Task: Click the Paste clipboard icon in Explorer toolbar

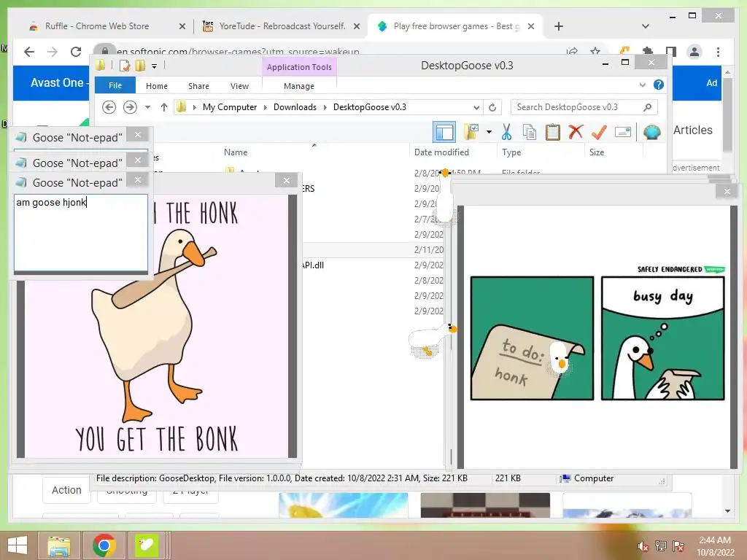Action: coord(553,132)
